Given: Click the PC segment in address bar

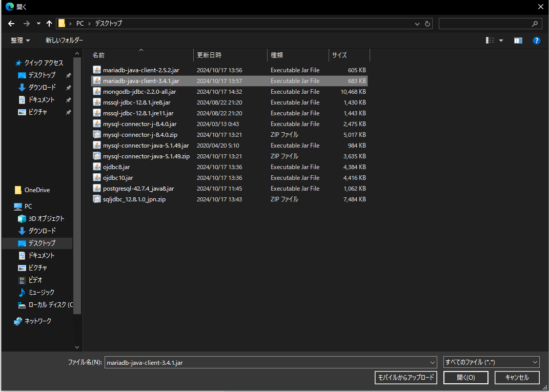Looking at the screenshot, I should (x=80, y=24).
